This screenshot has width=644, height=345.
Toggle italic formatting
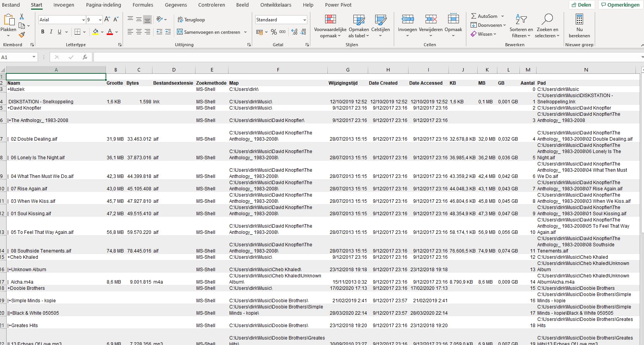point(51,32)
